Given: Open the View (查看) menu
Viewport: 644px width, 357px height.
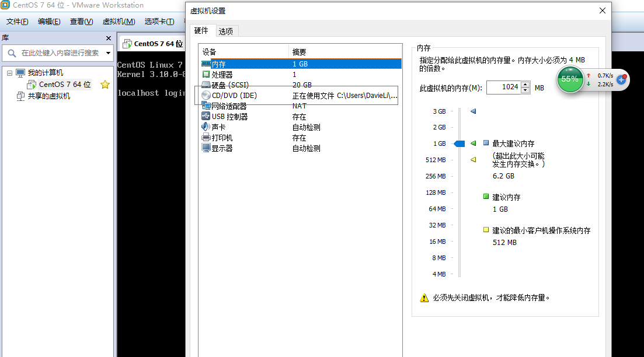Looking at the screenshot, I should (81, 22).
